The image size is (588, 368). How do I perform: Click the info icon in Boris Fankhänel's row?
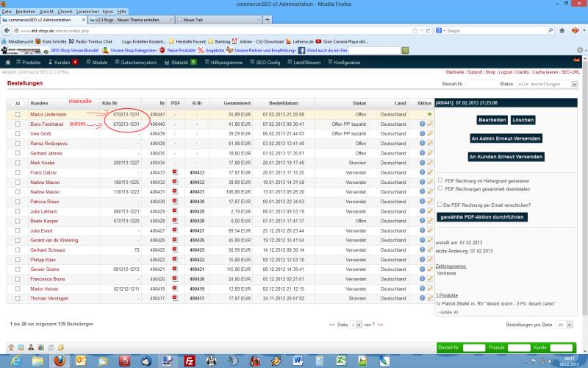point(423,124)
